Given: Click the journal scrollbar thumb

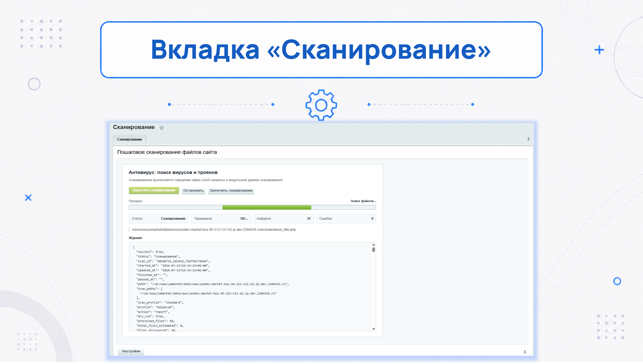Looking at the screenshot, I should (373, 250).
